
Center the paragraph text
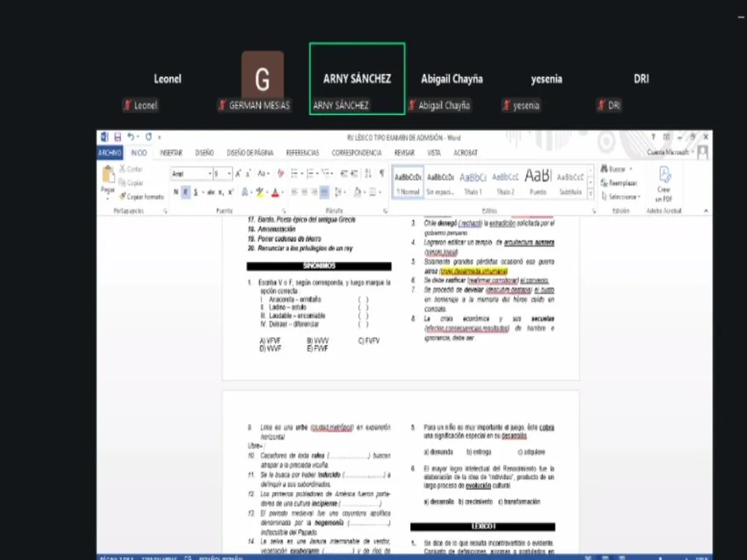pyautogui.click(x=304, y=192)
